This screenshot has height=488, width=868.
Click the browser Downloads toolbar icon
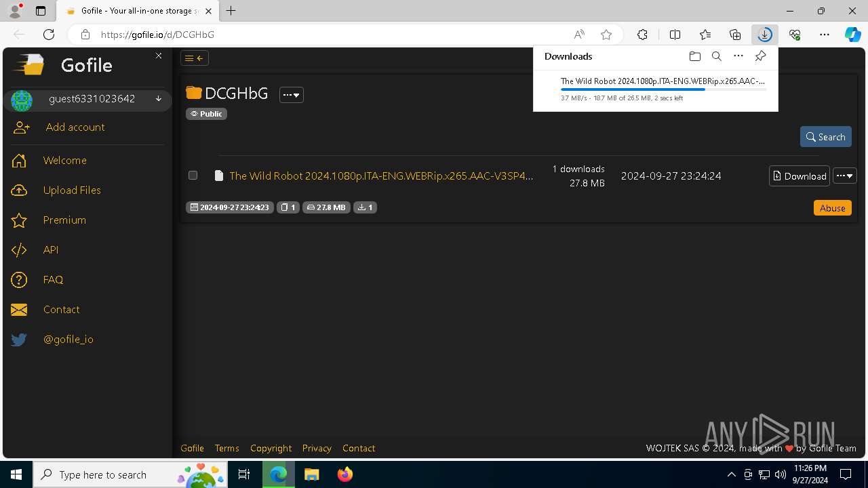tap(765, 35)
